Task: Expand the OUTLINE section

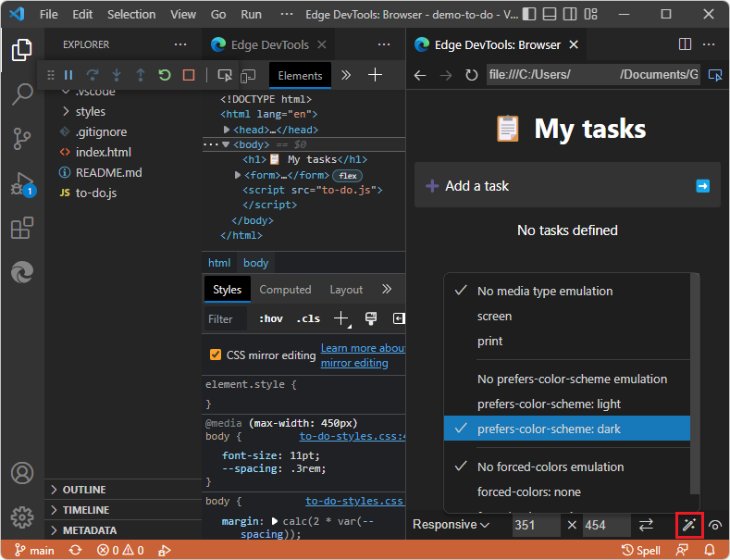Action: [84, 490]
